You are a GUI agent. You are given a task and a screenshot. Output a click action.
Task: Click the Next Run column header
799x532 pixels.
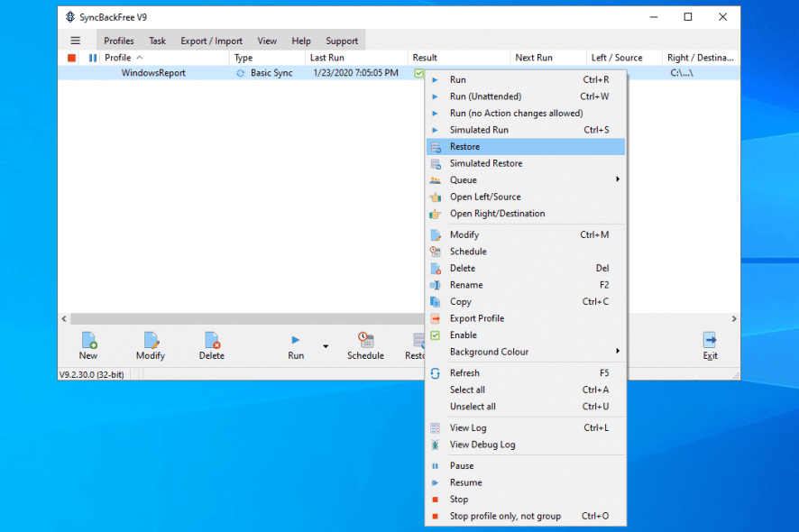(547, 58)
